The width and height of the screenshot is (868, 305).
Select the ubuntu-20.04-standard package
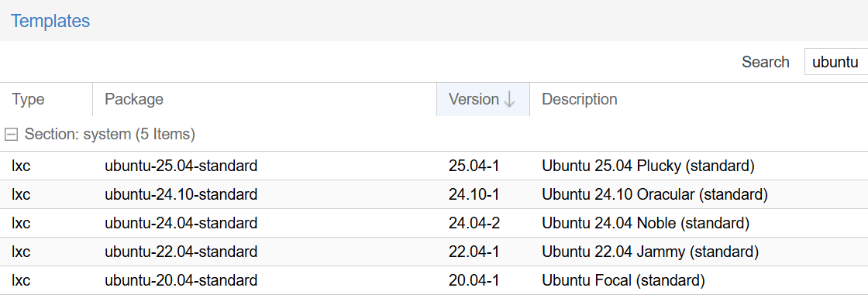pos(181,281)
